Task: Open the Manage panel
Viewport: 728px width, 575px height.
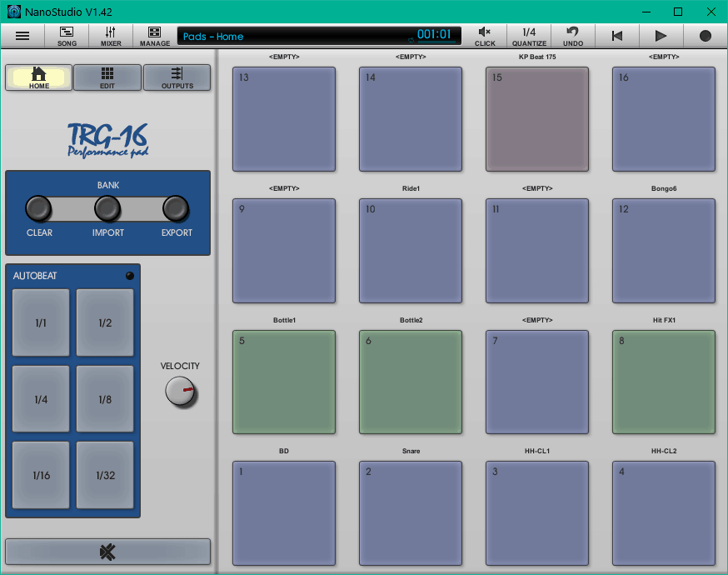Action: (x=155, y=36)
